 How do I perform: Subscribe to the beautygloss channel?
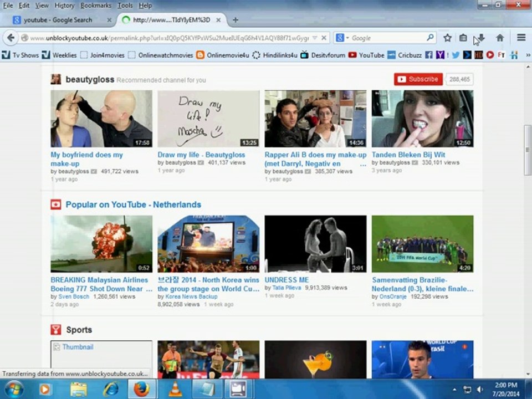pyautogui.click(x=418, y=79)
